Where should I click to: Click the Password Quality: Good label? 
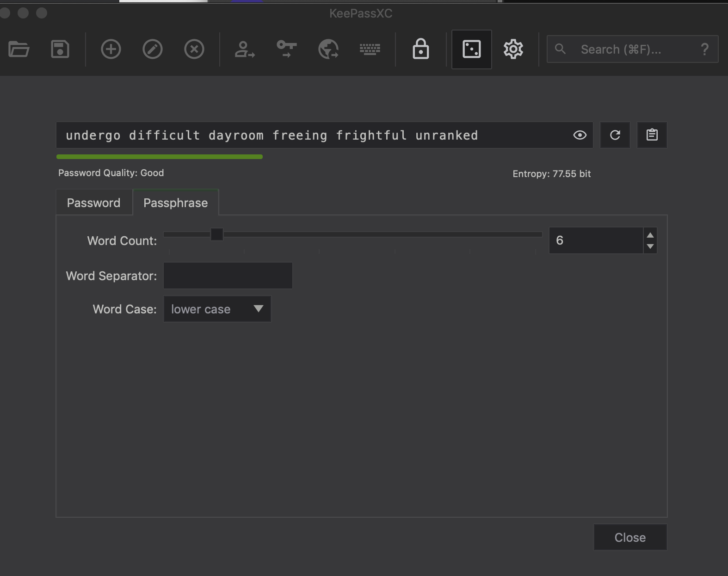click(x=111, y=173)
